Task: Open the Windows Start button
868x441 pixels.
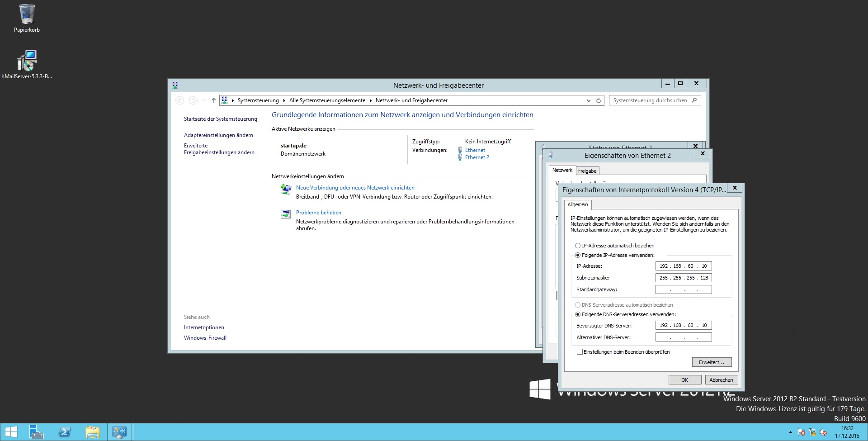Action: 11,432
